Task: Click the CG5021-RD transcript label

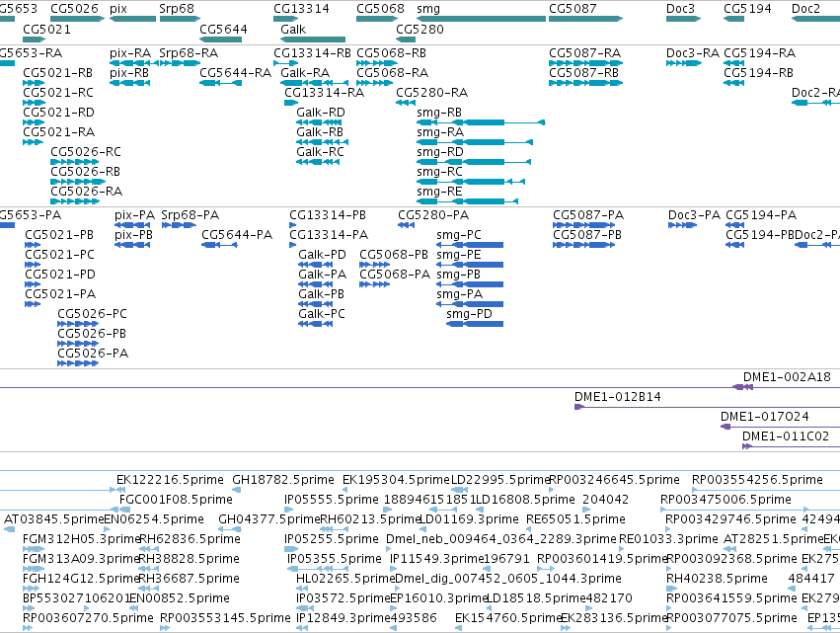Action: pos(58,113)
